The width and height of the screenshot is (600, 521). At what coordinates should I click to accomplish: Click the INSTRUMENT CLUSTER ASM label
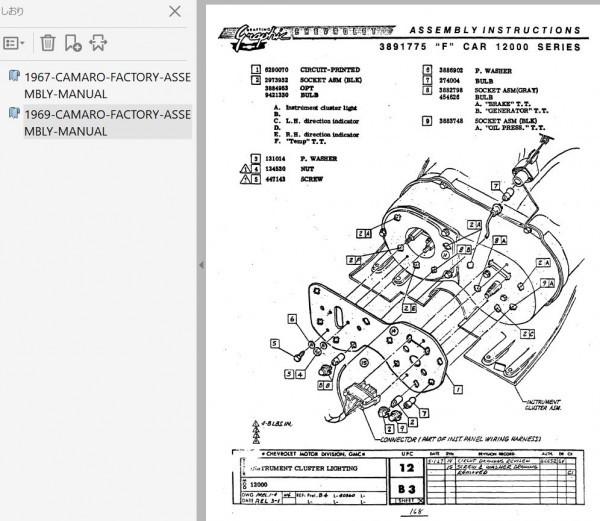[x=543, y=405]
